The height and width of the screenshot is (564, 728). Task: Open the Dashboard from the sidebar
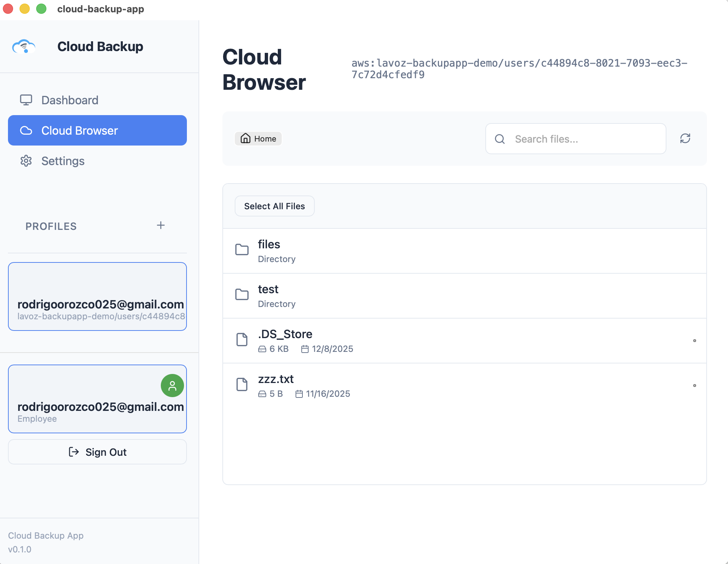[70, 100]
